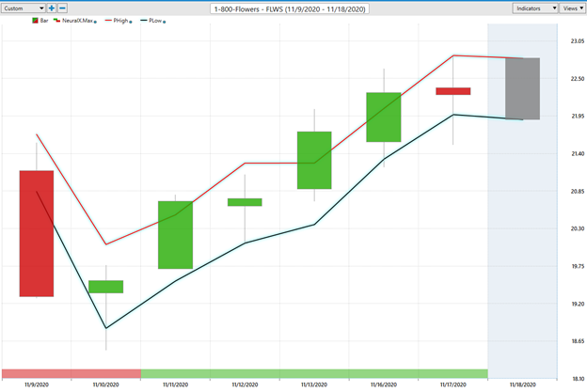
Task: Click the 20.85 price axis label
Action: pos(578,191)
